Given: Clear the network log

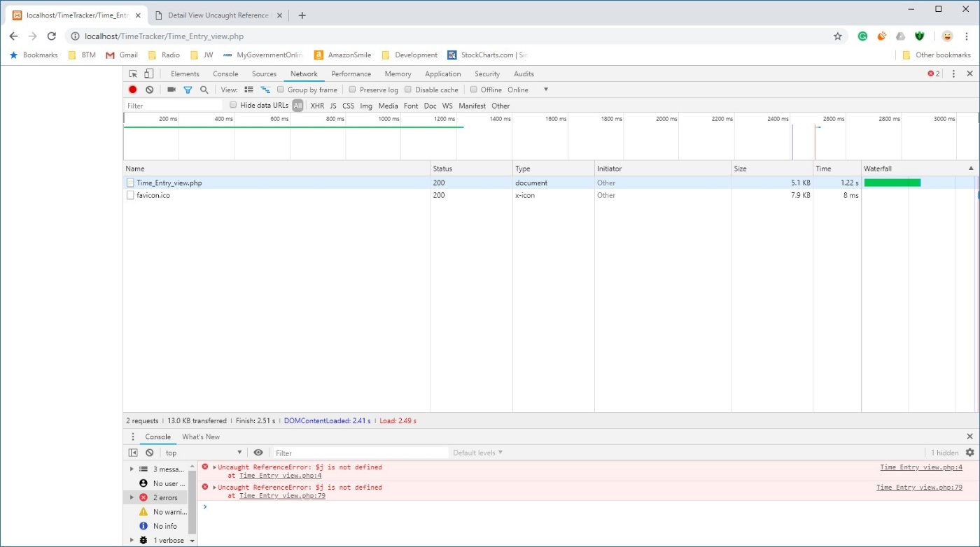Looking at the screenshot, I should [149, 90].
